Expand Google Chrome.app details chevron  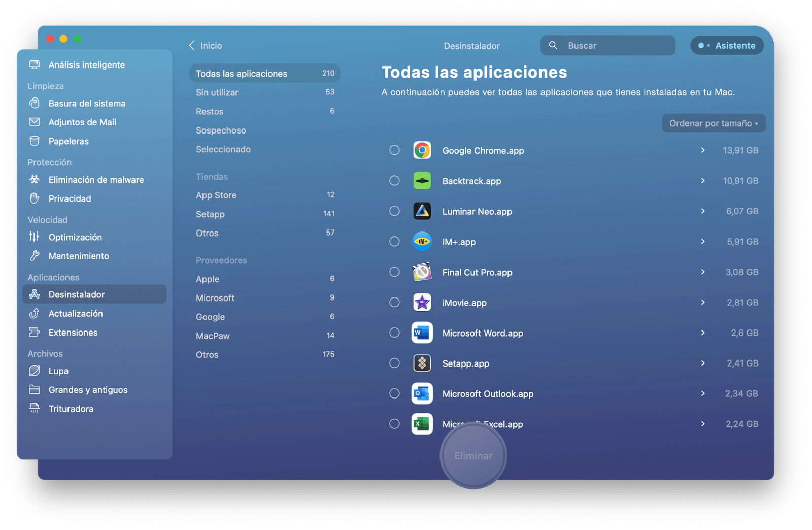(703, 150)
